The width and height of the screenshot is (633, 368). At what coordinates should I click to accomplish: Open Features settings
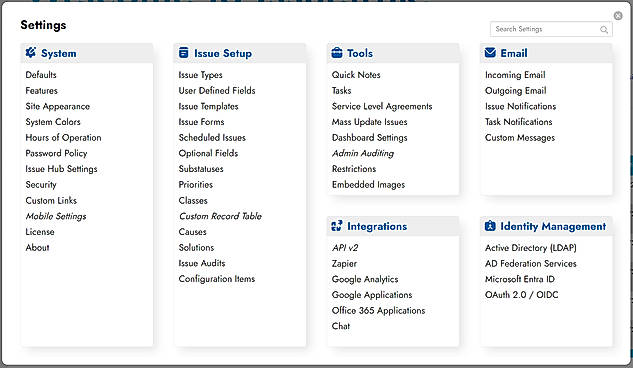click(42, 91)
